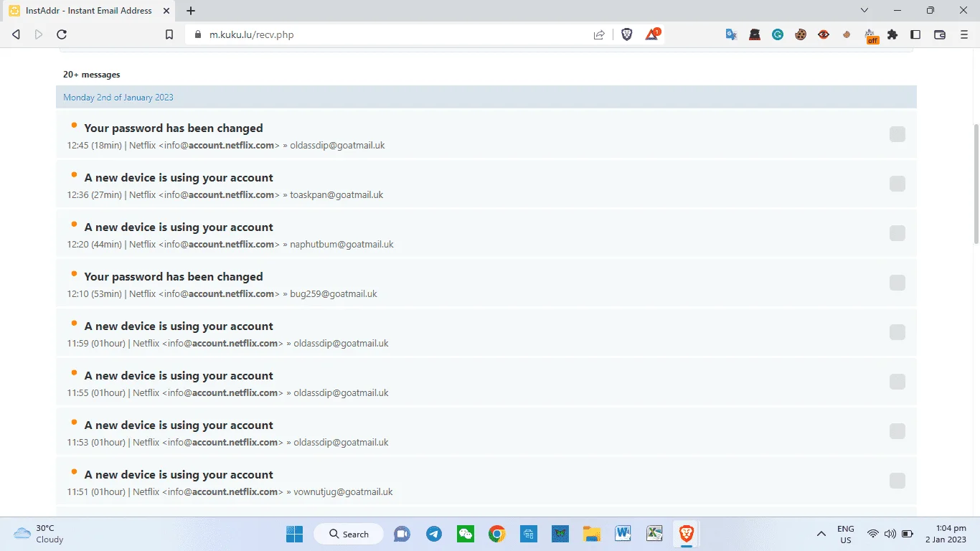The image size is (980, 551).
Task: Open Microsoft Word from the taskbar
Action: 623,534
